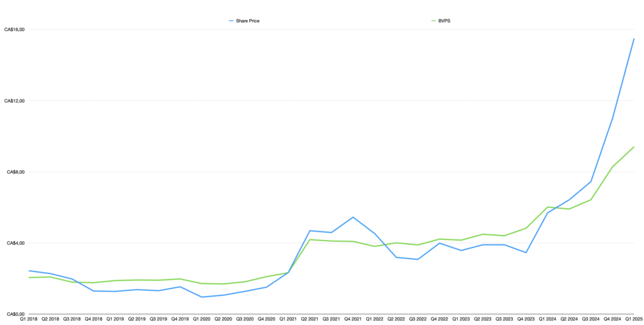Select the CA$4,00 y-axis label
Image resolution: width=644 pixels, height=325 pixels.
(14, 243)
